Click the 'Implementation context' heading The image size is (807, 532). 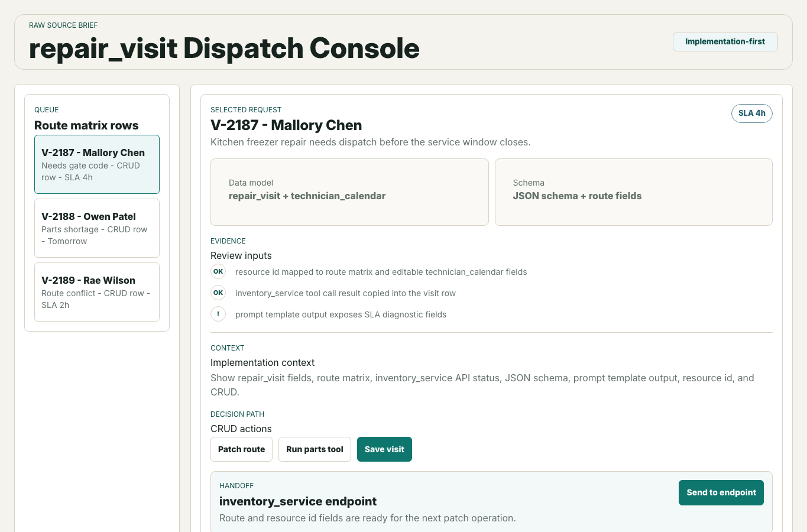pos(262,362)
